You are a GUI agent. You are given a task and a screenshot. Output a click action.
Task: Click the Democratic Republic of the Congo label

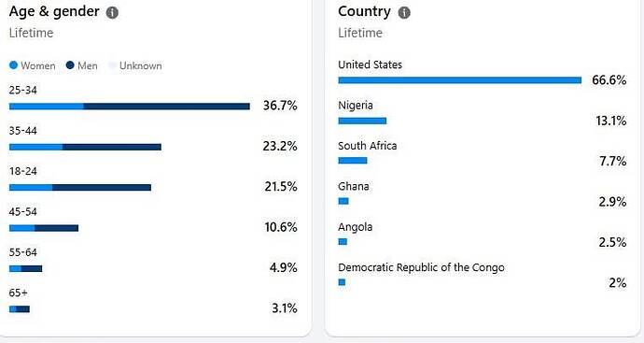421,267
